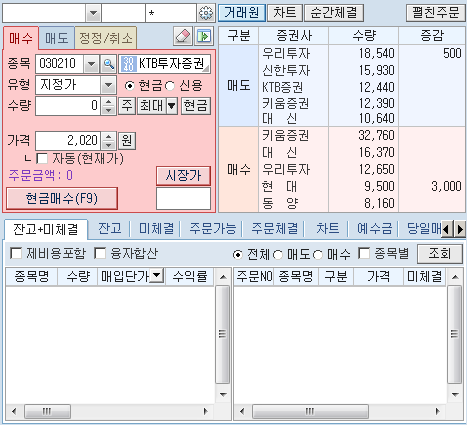
Task: Click the 가격 input field
Action: click(68, 141)
